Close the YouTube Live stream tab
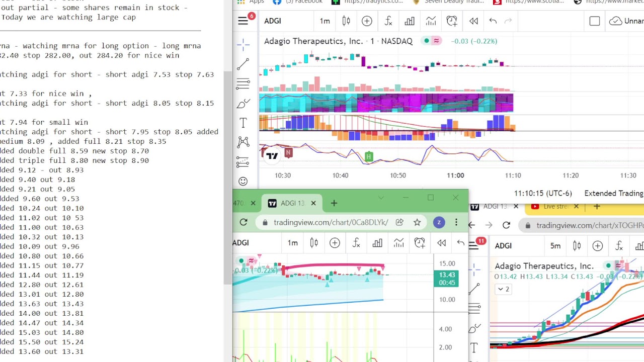Image resolution: width=644 pixels, height=362 pixels. click(576, 206)
